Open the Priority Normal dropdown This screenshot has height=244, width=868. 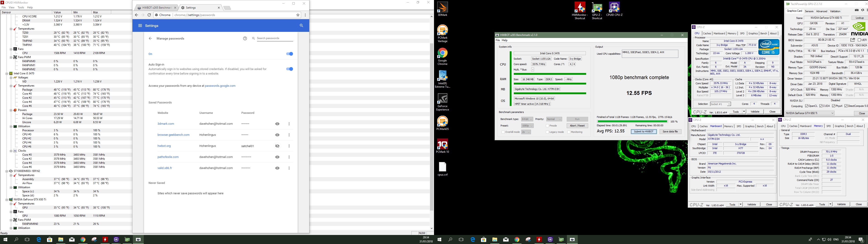click(x=554, y=119)
